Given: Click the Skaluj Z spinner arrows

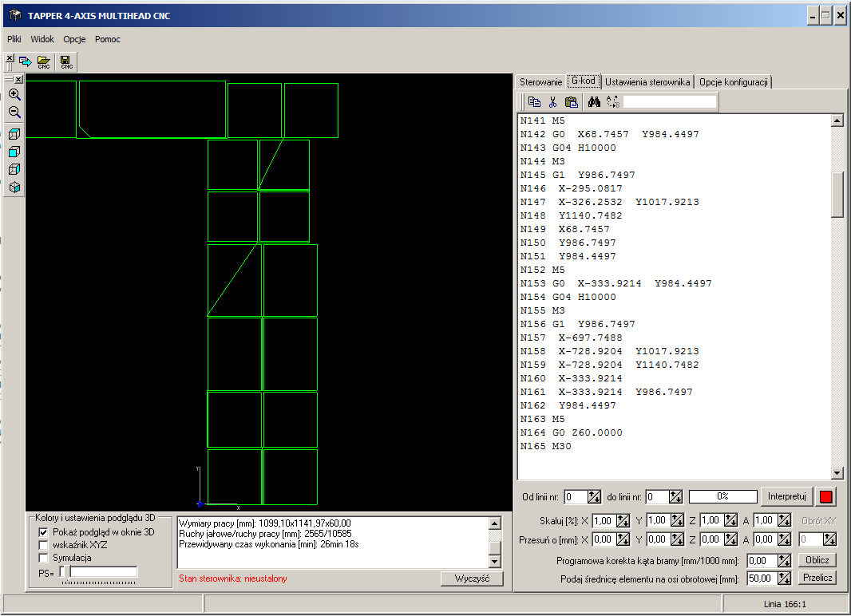Looking at the screenshot, I should pos(731,521).
